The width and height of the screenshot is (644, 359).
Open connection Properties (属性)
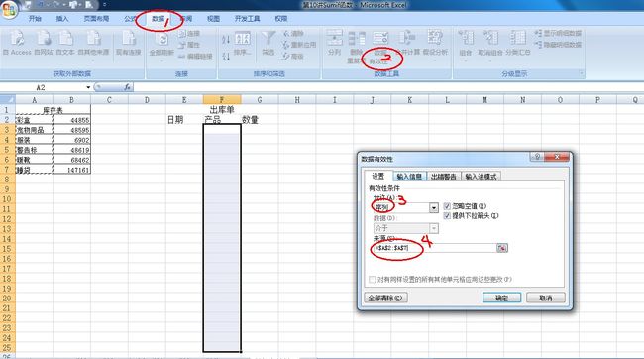[x=189, y=45]
